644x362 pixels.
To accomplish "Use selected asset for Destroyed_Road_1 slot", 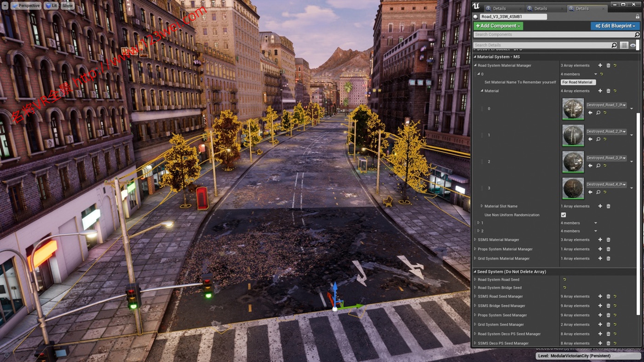I will pyautogui.click(x=590, y=113).
